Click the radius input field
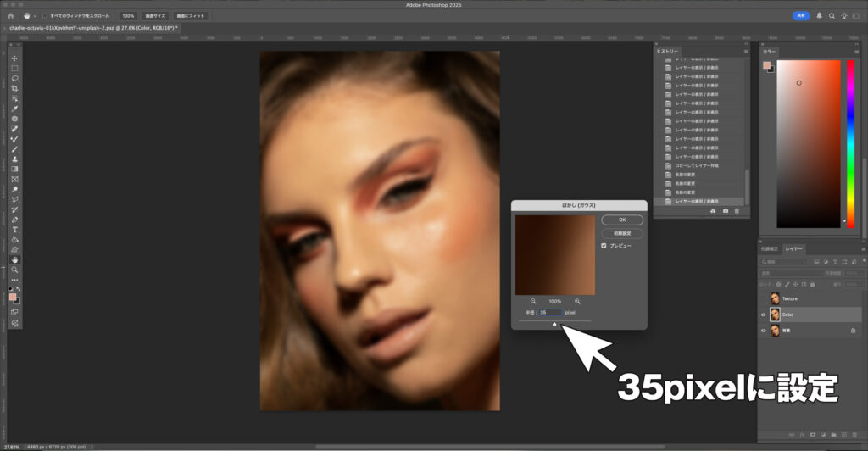The height and width of the screenshot is (451, 868). click(549, 313)
